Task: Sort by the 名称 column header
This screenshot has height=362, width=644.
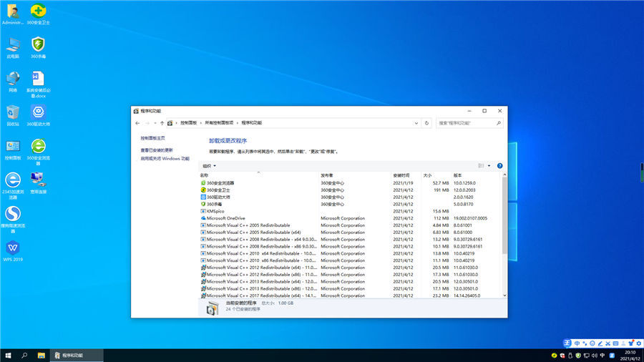Action: [259, 175]
